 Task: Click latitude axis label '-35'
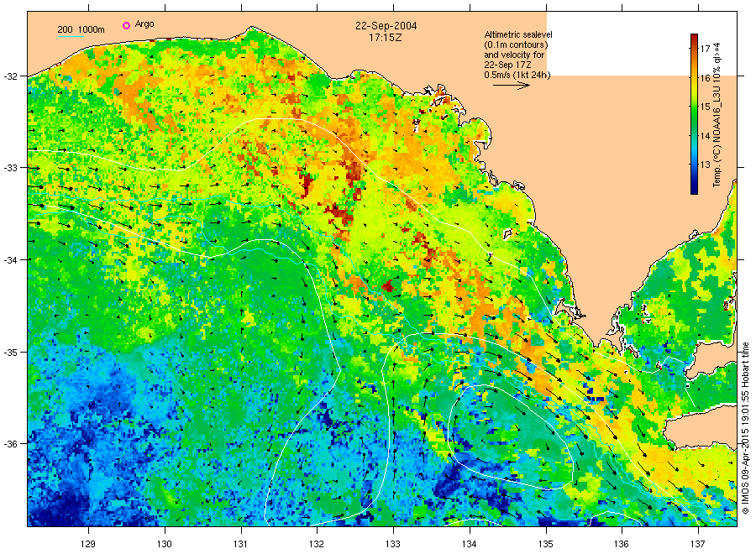(9, 353)
